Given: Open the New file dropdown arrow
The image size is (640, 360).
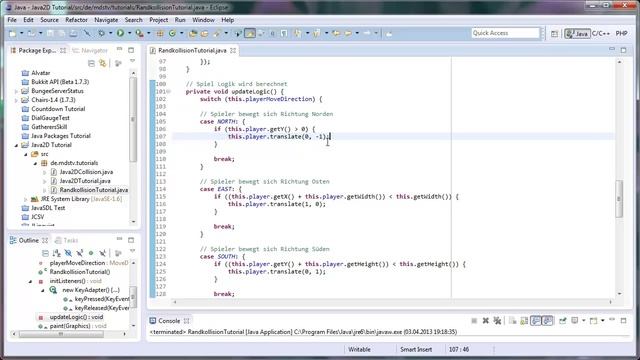Looking at the screenshot, I should [21, 33].
